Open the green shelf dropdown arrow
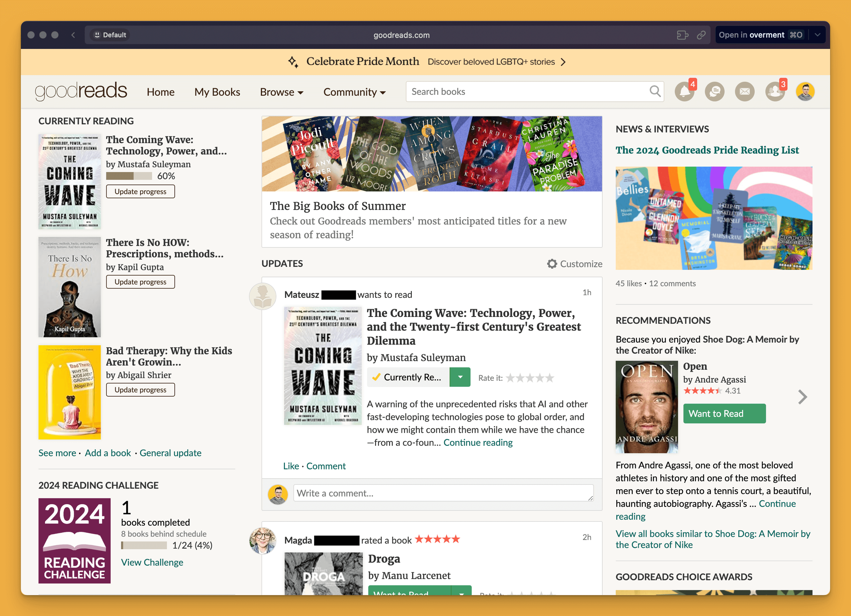Image resolution: width=851 pixels, height=616 pixels. point(460,377)
